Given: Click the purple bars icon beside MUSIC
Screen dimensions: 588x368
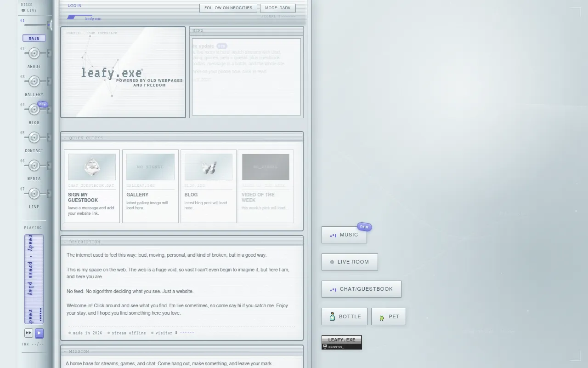Looking at the screenshot, I should pos(333,235).
